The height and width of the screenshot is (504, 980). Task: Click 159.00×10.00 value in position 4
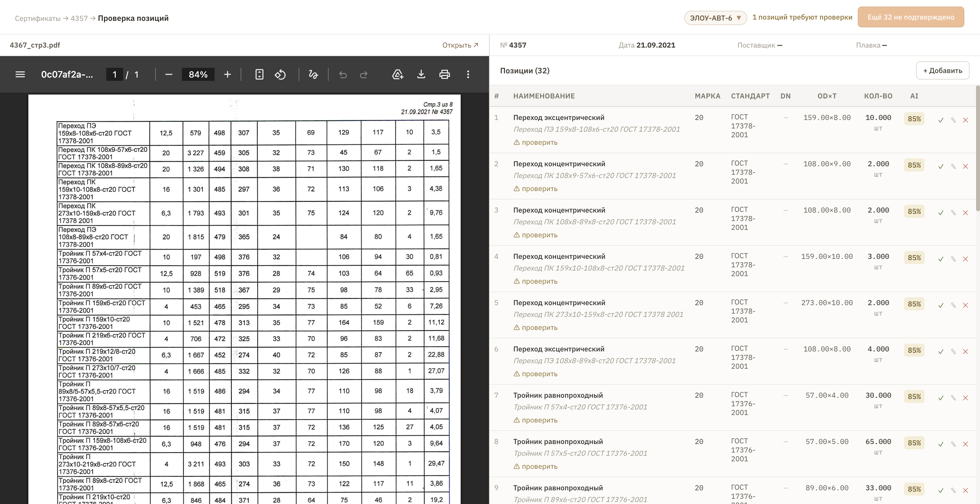point(827,256)
